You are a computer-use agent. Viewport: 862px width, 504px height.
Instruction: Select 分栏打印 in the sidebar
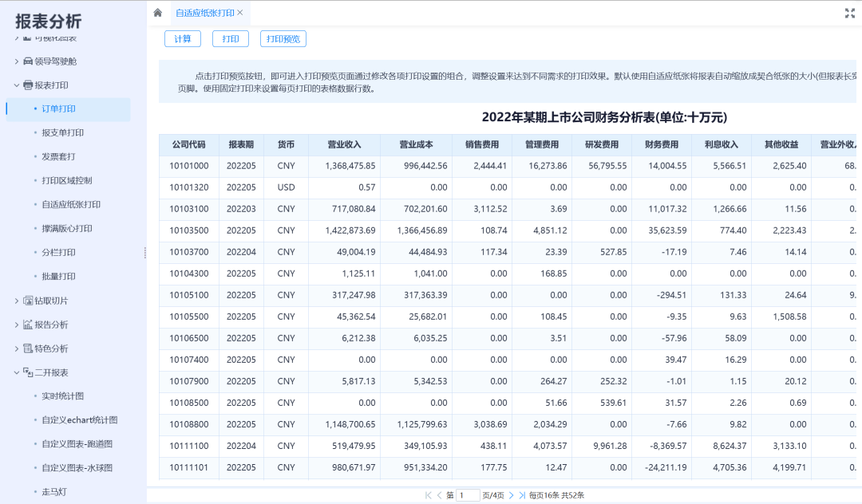coord(58,252)
